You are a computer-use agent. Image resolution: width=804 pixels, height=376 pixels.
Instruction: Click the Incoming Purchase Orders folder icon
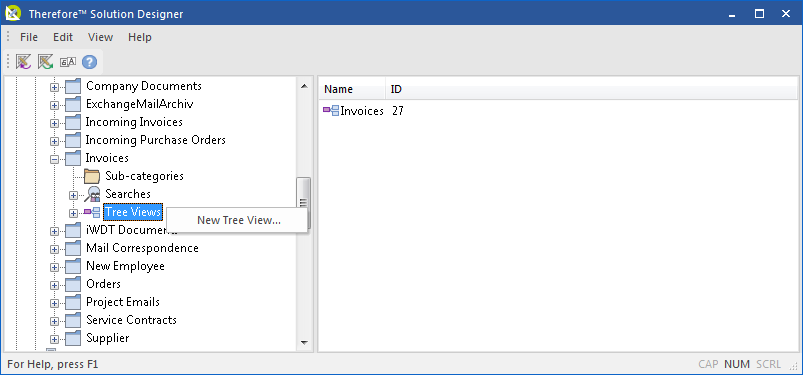pos(73,140)
